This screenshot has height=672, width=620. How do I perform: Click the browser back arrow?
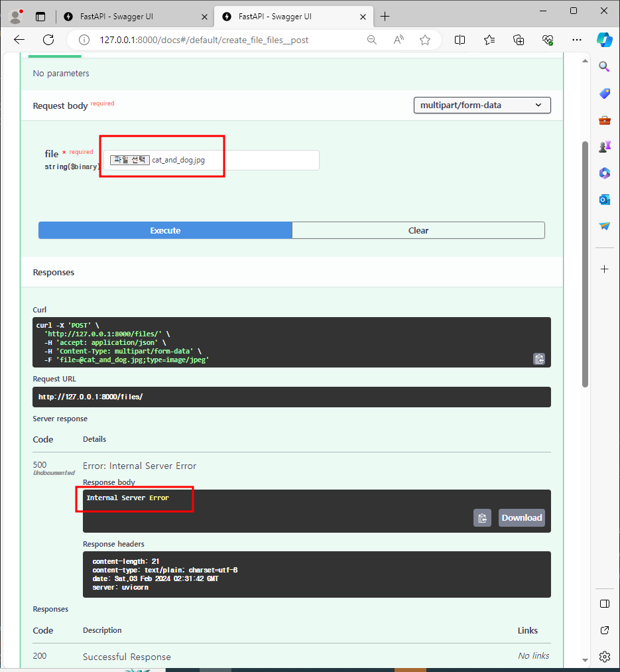19,40
